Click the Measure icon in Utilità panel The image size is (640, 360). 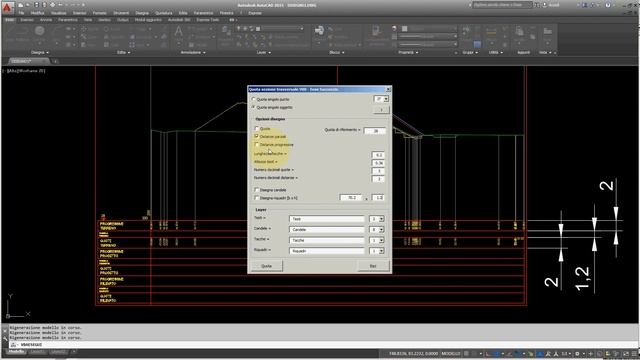(491, 31)
